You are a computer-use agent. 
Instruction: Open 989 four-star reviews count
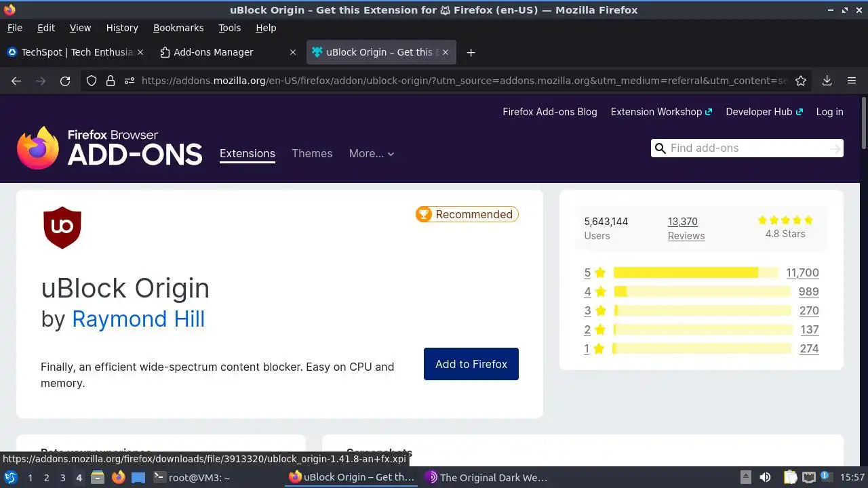coord(808,291)
